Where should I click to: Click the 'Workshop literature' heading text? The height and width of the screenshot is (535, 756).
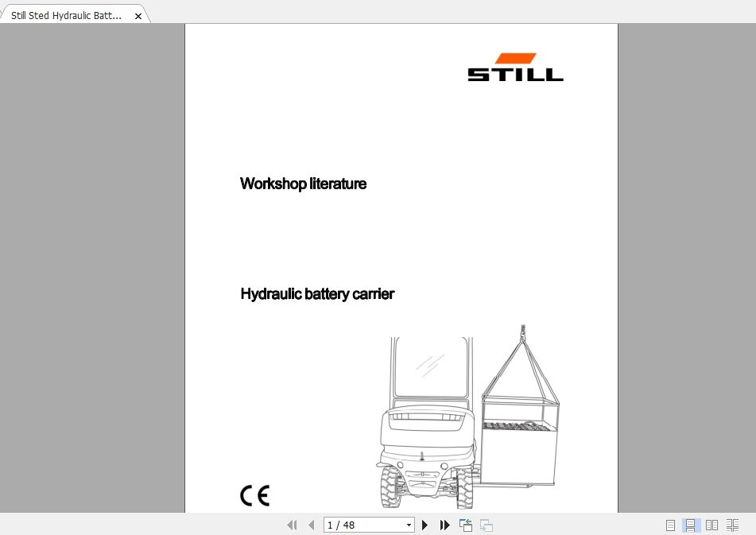point(303,184)
